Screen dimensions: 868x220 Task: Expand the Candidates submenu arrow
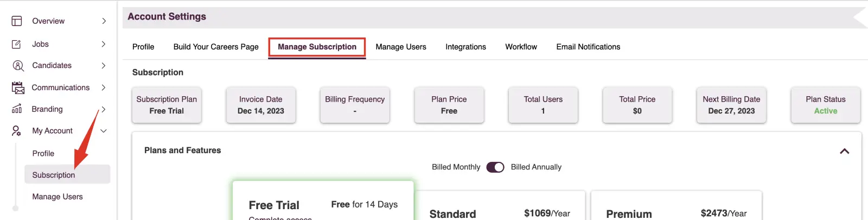(x=104, y=66)
